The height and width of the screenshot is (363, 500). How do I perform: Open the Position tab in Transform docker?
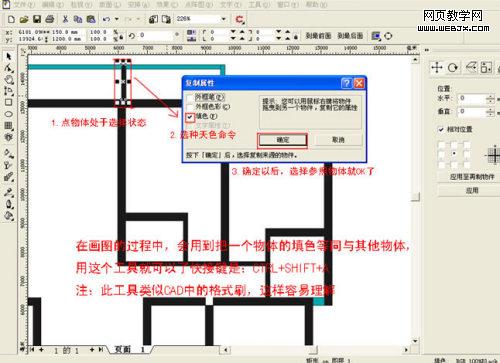[x=437, y=68]
